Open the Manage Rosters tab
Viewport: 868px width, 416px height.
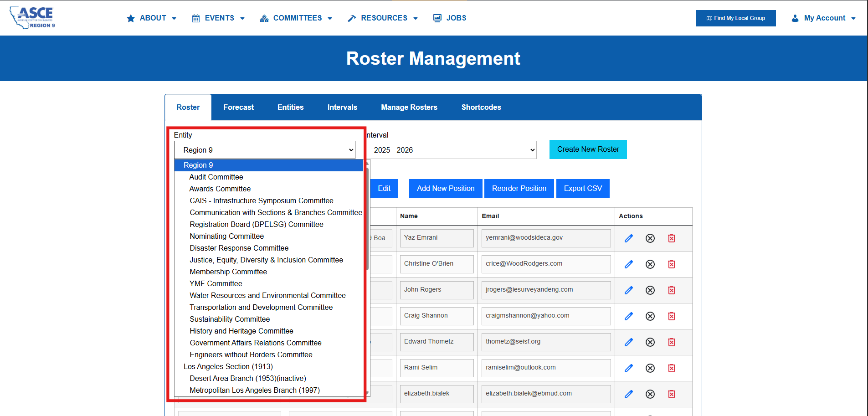coord(409,108)
